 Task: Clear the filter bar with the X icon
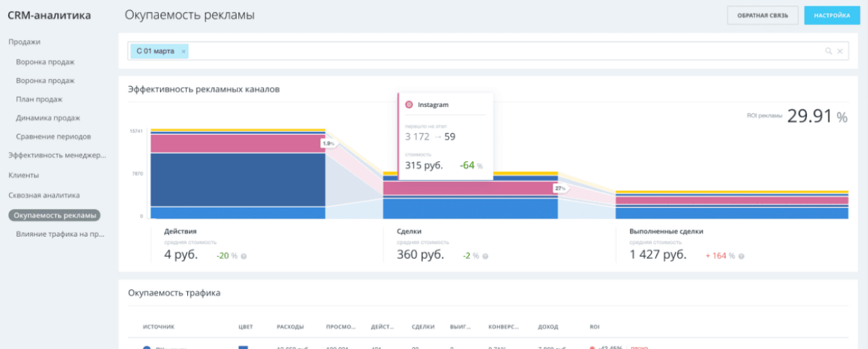[x=840, y=52]
